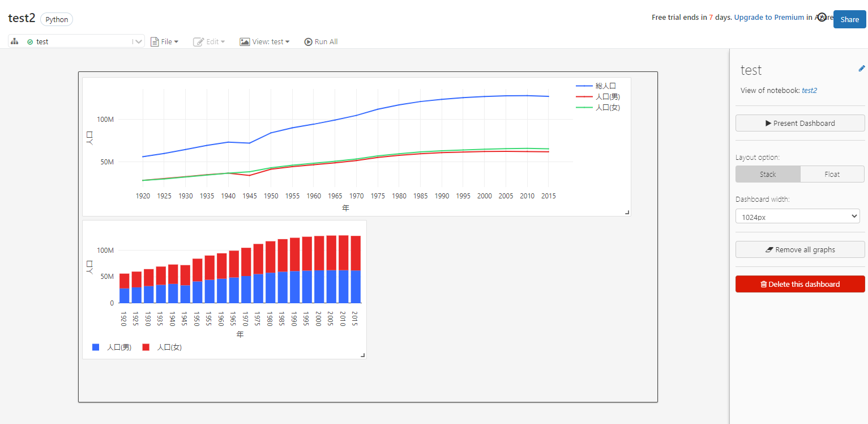868x424 pixels.
Task: Click the Present Dashboard button
Action: coord(800,123)
